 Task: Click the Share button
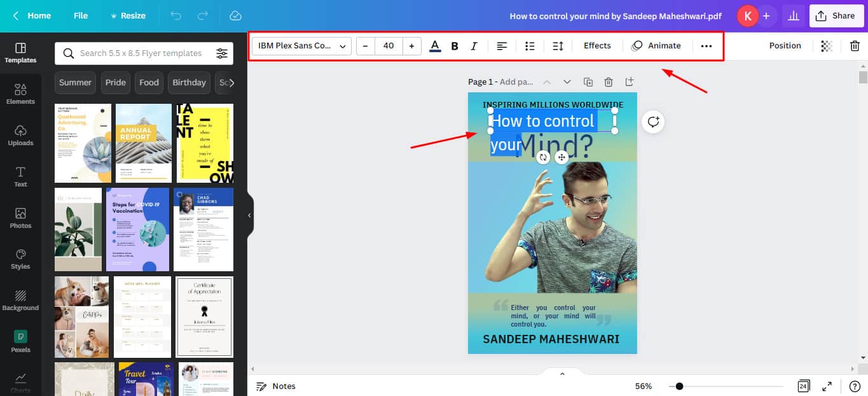click(836, 16)
